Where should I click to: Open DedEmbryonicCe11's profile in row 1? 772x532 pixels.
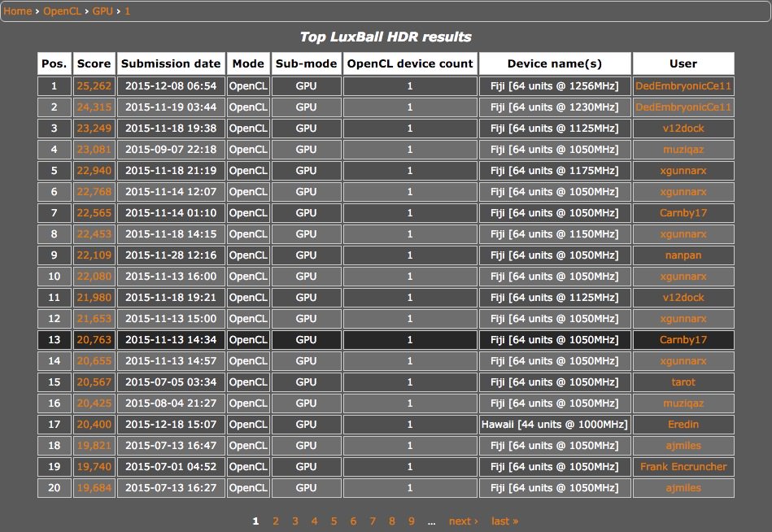tap(683, 85)
